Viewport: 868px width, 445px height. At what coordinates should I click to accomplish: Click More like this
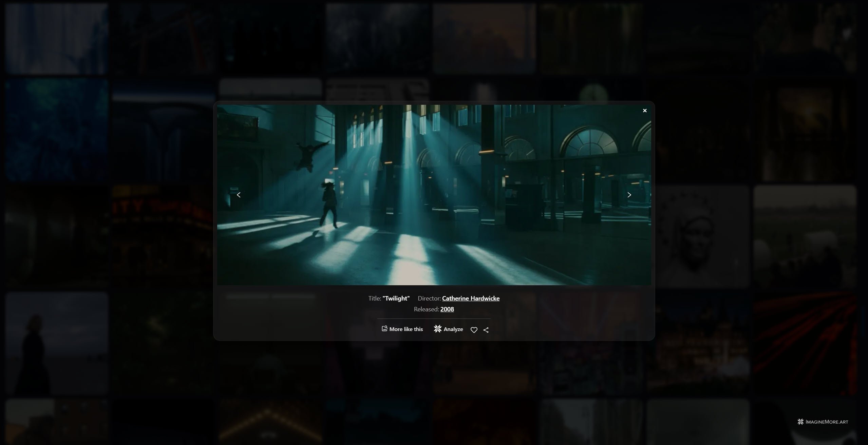[402, 329]
